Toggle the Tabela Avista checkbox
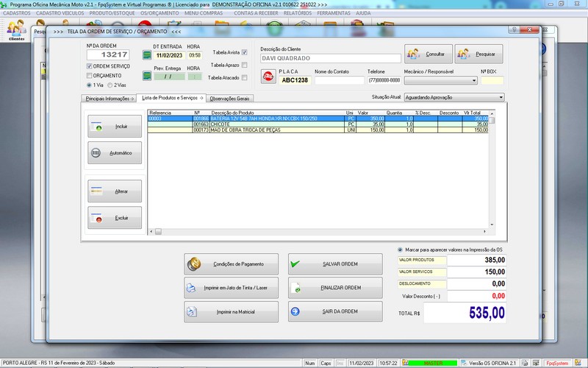 click(x=245, y=52)
